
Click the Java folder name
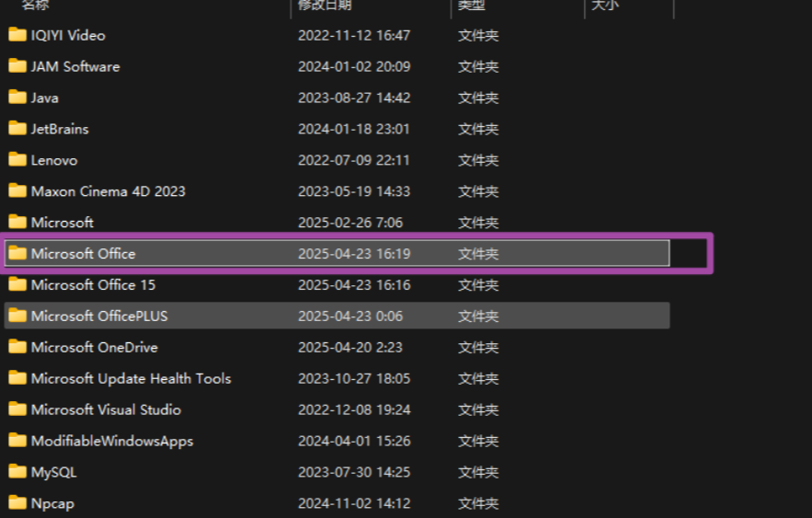coord(44,98)
